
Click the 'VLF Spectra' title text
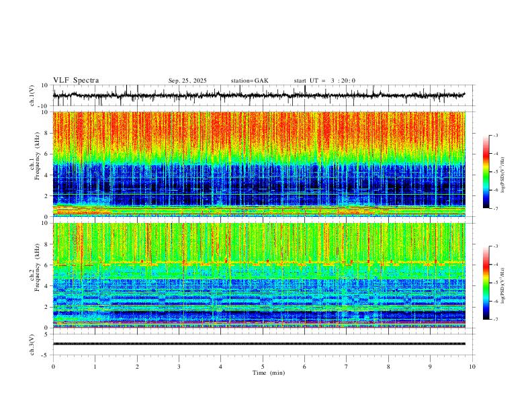[x=76, y=81]
